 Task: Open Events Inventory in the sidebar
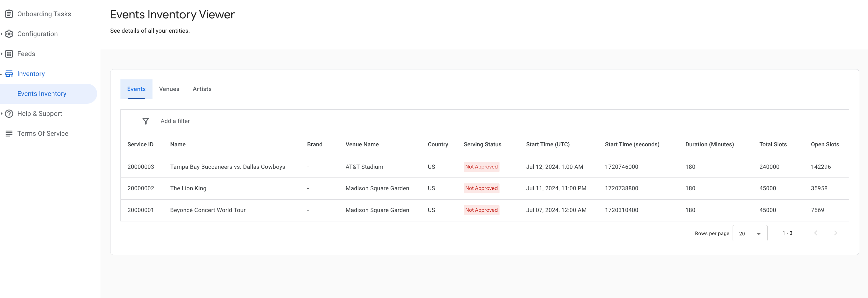[42, 94]
